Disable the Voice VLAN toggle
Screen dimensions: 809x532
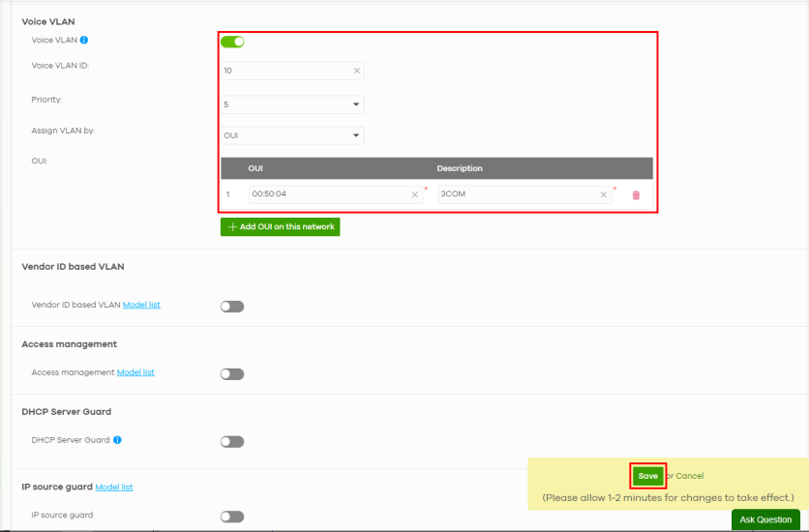[x=232, y=42]
